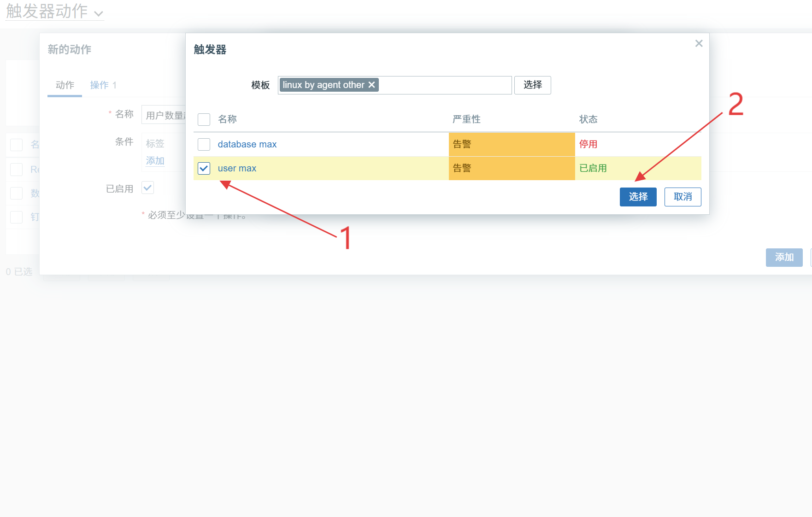Click the 名称 column header in trigger list
This screenshot has width=812, height=517.
pos(227,119)
